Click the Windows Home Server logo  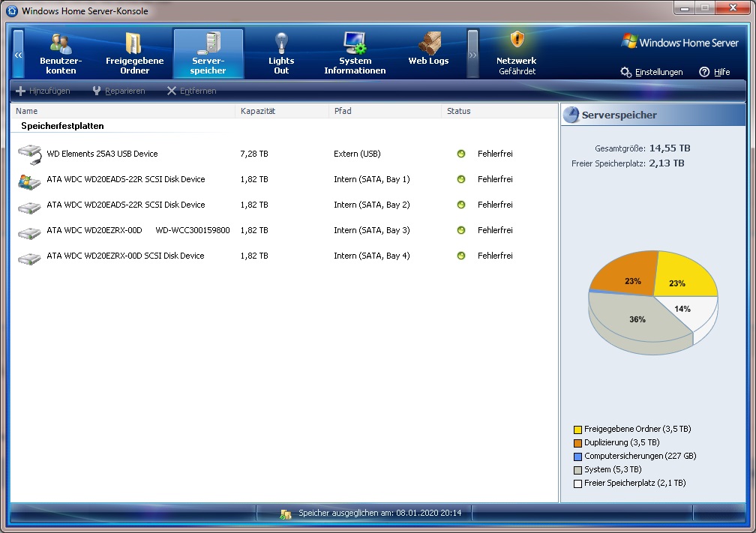tap(679, 42)
